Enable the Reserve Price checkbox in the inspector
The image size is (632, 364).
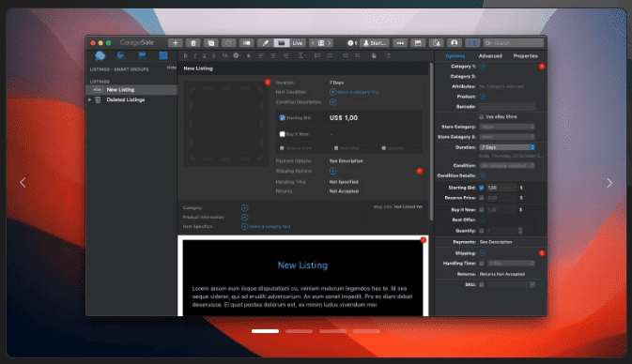(481, 198)
